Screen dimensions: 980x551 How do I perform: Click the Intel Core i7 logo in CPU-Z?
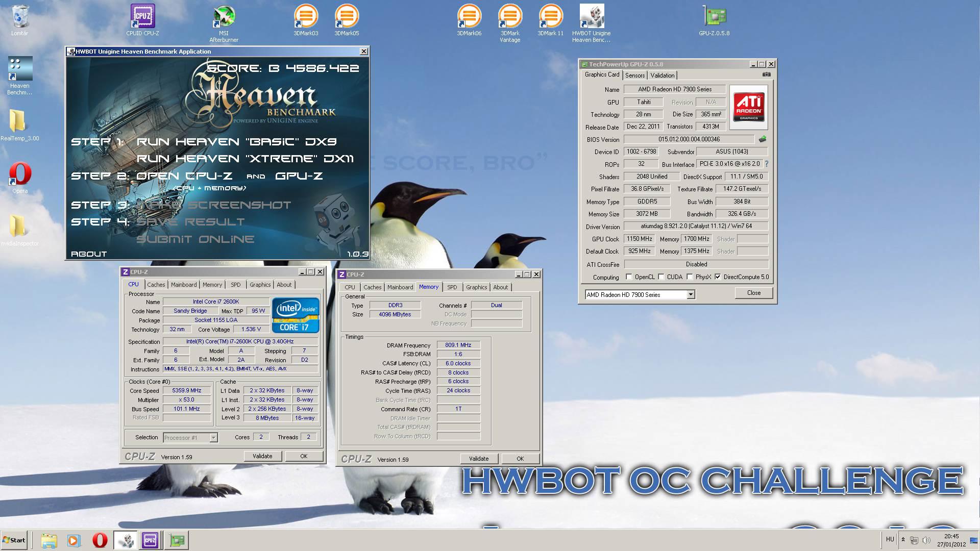pyautogui.click(x=296, y=315)
